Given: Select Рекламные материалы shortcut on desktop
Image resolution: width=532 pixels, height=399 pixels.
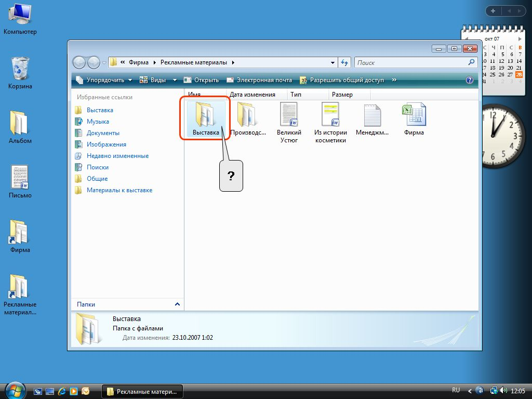Looking at the screenshot, I should [20, 295].
